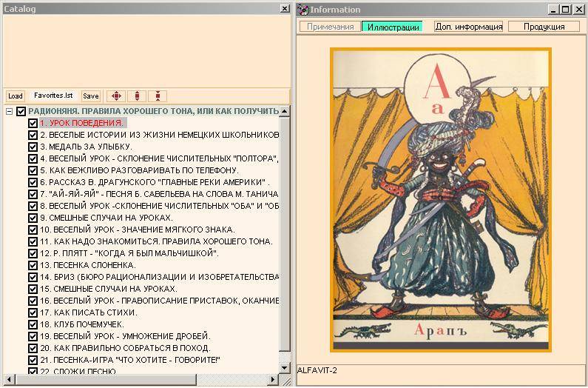Open the Продукция tab
This screenshot has height=388, width=588.
click(x=544, y=27)
